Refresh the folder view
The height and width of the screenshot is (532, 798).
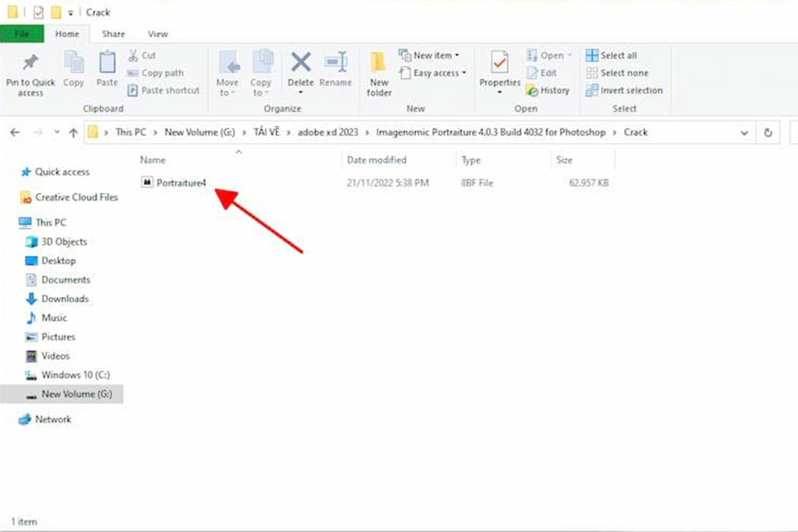[x=768, y=133]
